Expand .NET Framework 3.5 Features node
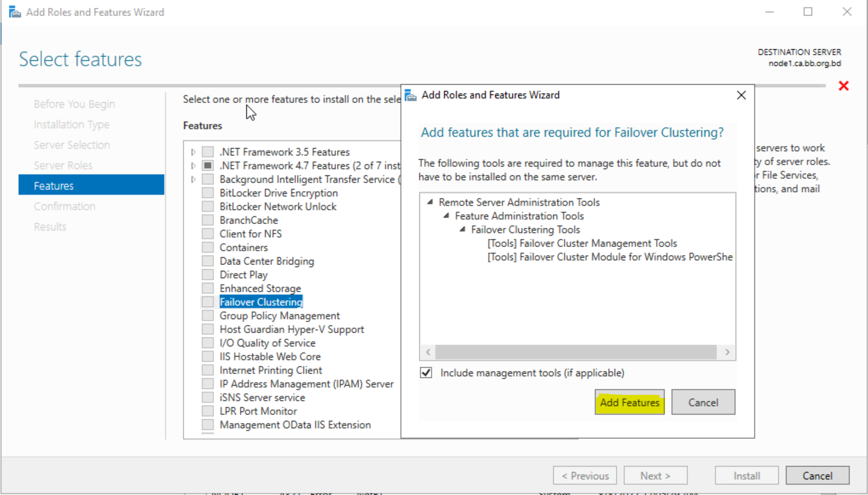Image resolution: width=868 pixels, height=495 pixels. (x=193, y=152)
